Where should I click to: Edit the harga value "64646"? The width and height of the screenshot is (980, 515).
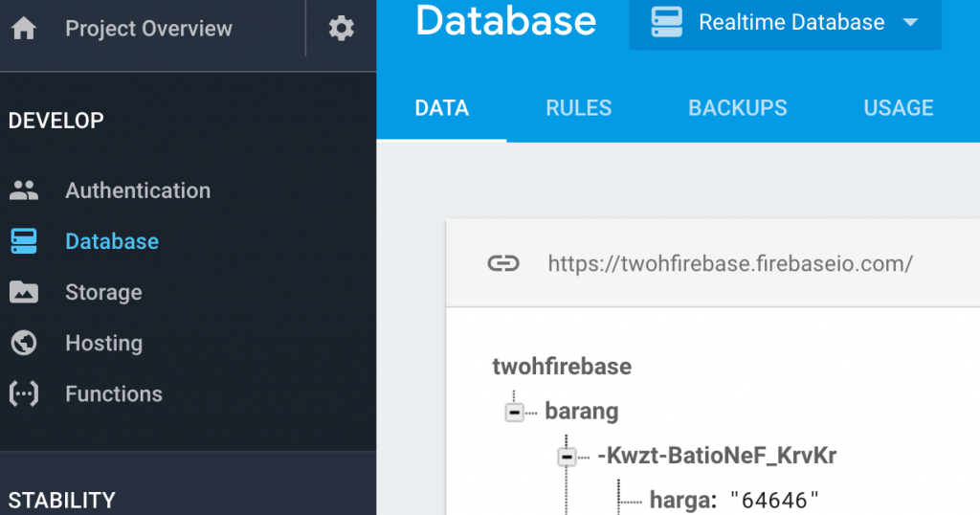[774, 500]
